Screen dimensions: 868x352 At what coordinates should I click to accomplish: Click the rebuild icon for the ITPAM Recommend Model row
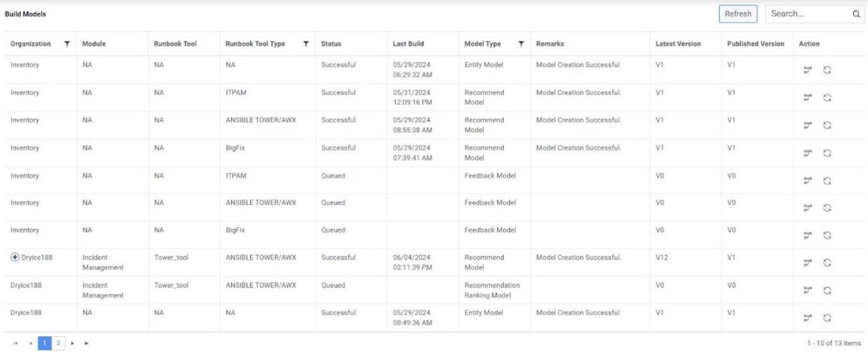[x=826, y=97]
